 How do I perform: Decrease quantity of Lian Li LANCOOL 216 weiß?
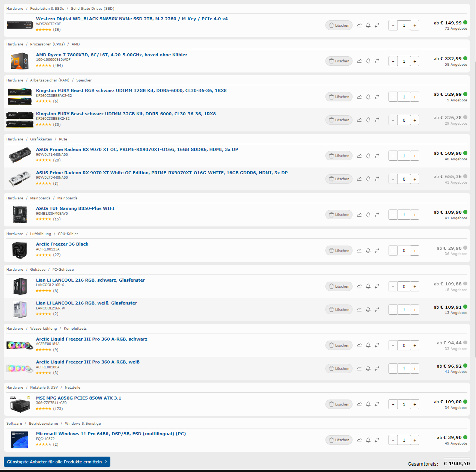coord(393,310)
